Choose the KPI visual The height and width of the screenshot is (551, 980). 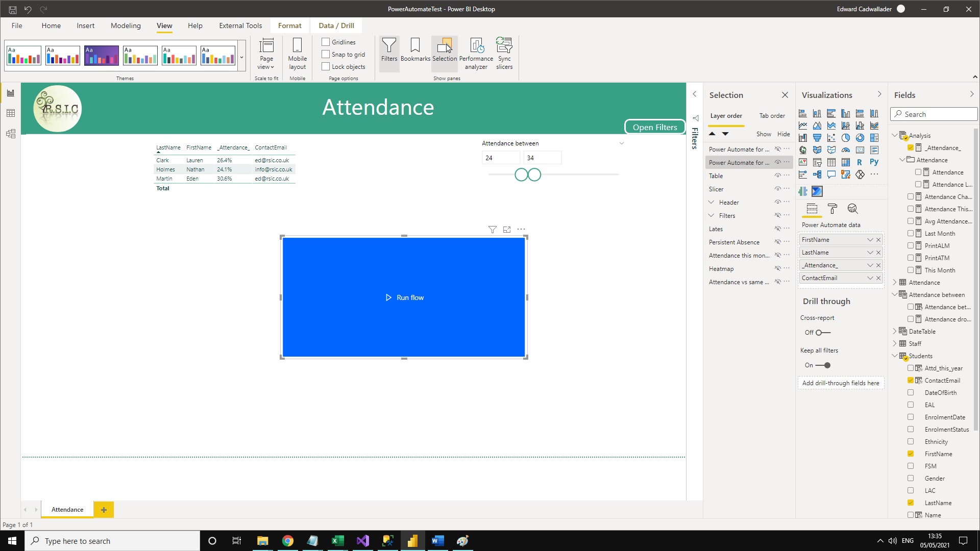(803, 162)
